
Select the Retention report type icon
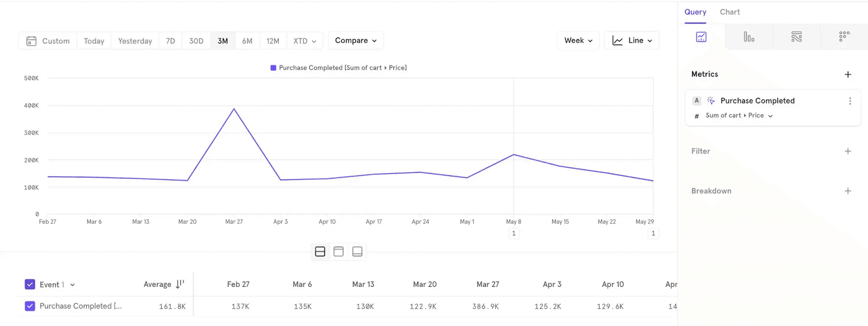[844, 37]
